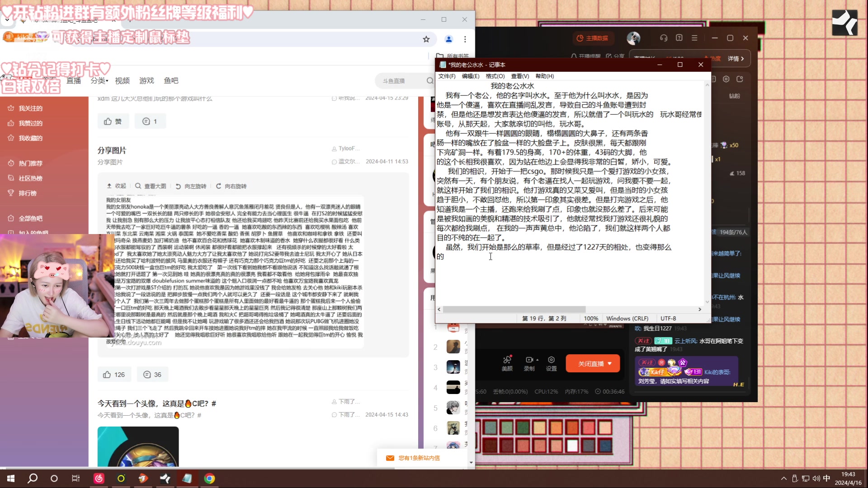Open Chrome's three-dot menu
Image resolution: width=868 pixels, height=488 pixels.
click(465, 39)
